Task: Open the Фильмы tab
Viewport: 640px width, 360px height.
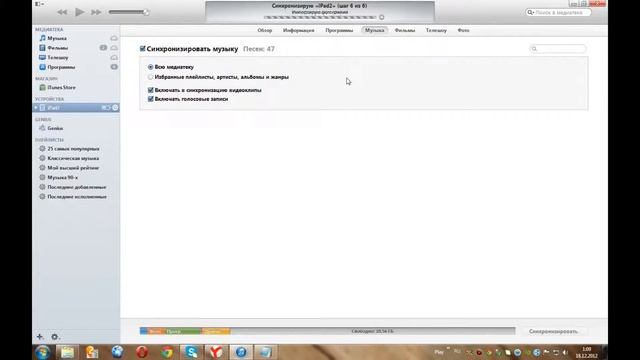Action: point(404,30)
